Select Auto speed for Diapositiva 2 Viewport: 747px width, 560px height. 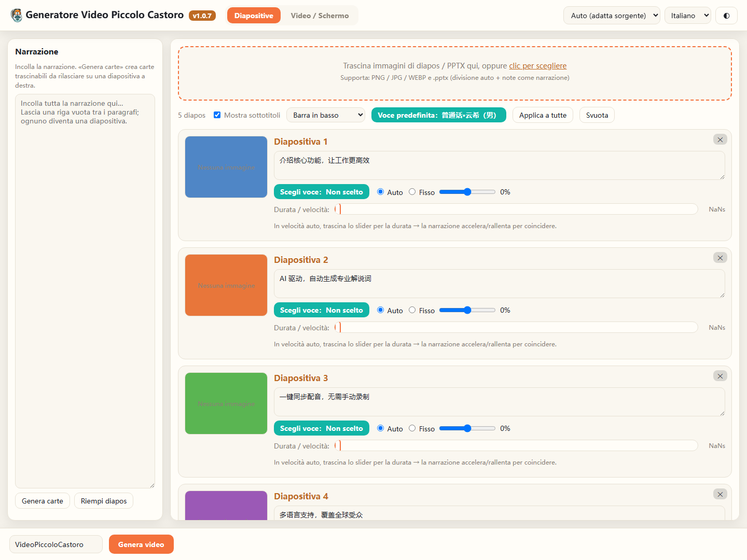coord(381,310)
